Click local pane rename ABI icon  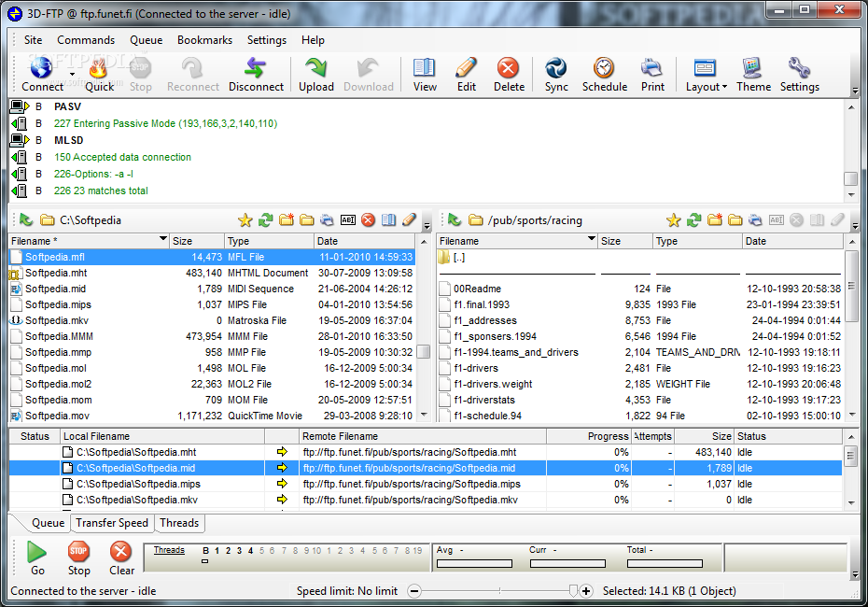coord(347,220)
